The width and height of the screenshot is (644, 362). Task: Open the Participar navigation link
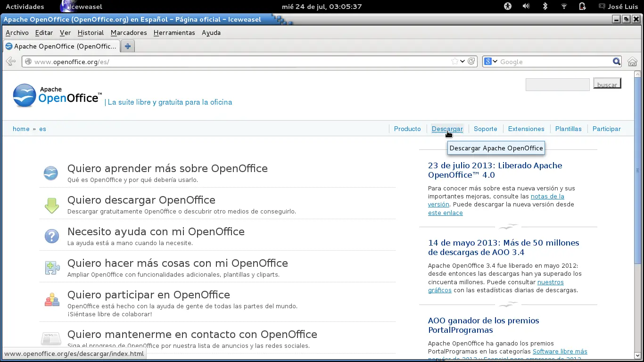coord(607,129)
